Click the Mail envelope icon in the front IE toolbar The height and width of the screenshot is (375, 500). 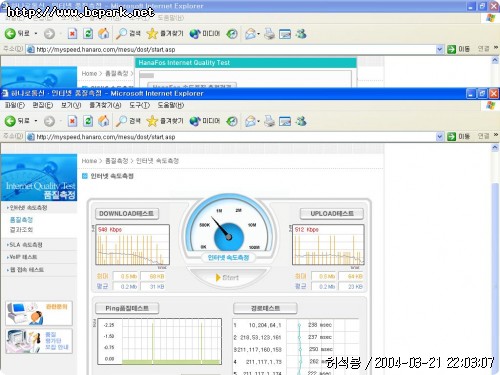[x=250, y=121]
